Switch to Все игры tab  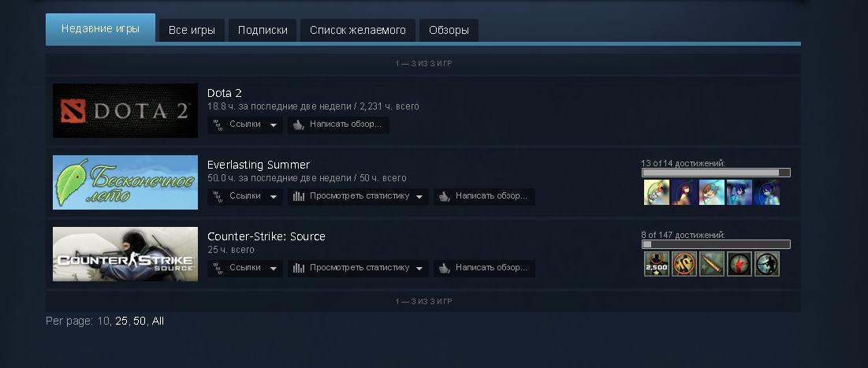click(x=192, y=30)
